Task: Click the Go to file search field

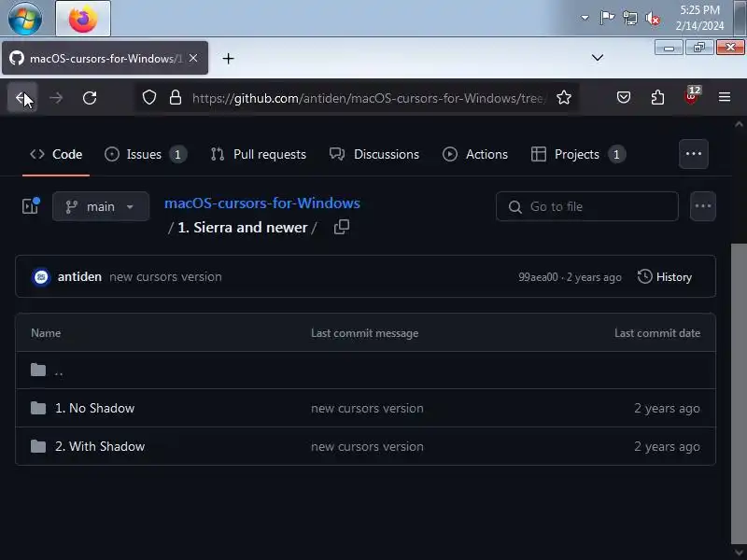Action: [x=587, y=206]
